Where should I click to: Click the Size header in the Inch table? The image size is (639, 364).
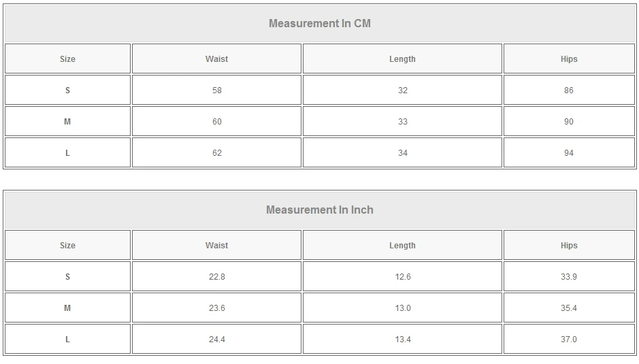click(67, 246)
